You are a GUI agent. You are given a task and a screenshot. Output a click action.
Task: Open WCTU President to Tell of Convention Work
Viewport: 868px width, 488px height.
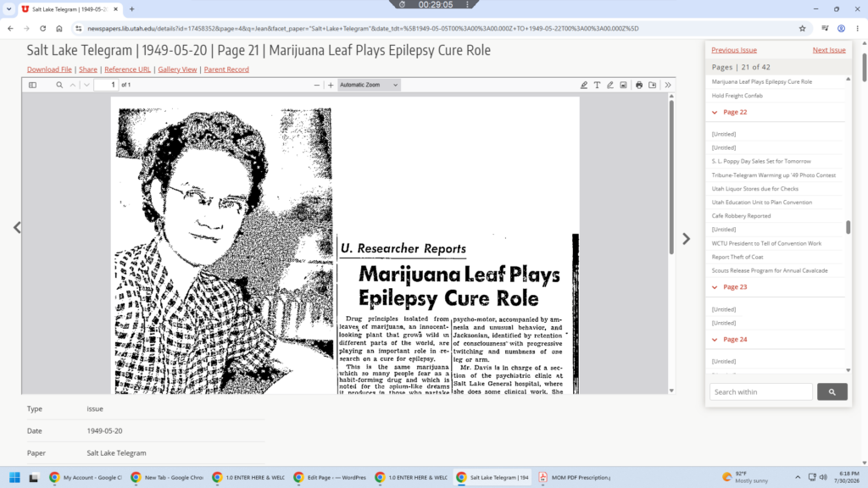tap(766, 243)
